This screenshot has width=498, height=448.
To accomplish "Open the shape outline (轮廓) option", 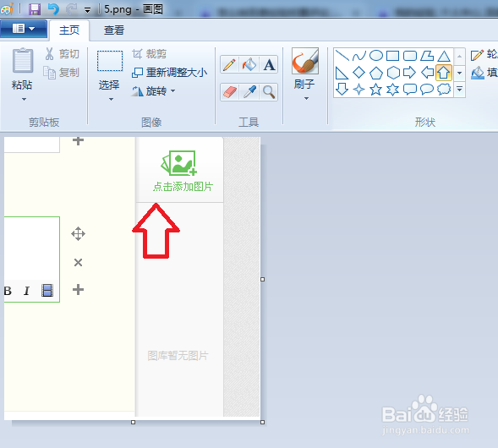I will 484,55.
